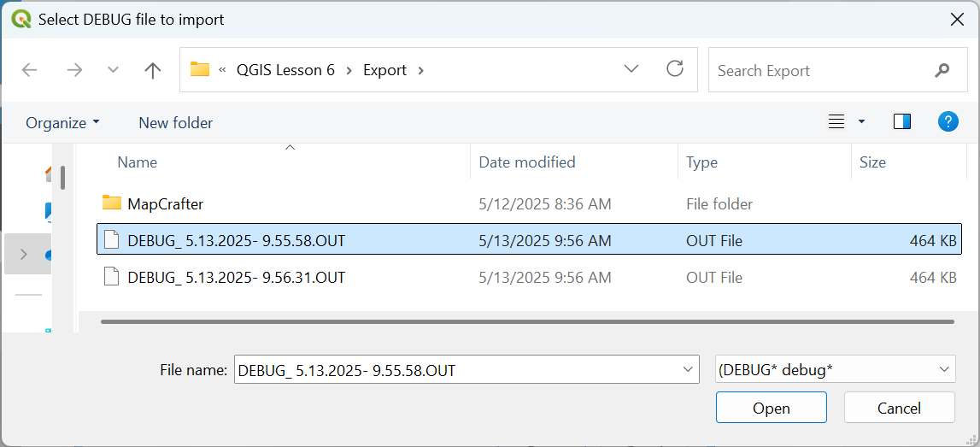Expand the address bar path history

631,69
